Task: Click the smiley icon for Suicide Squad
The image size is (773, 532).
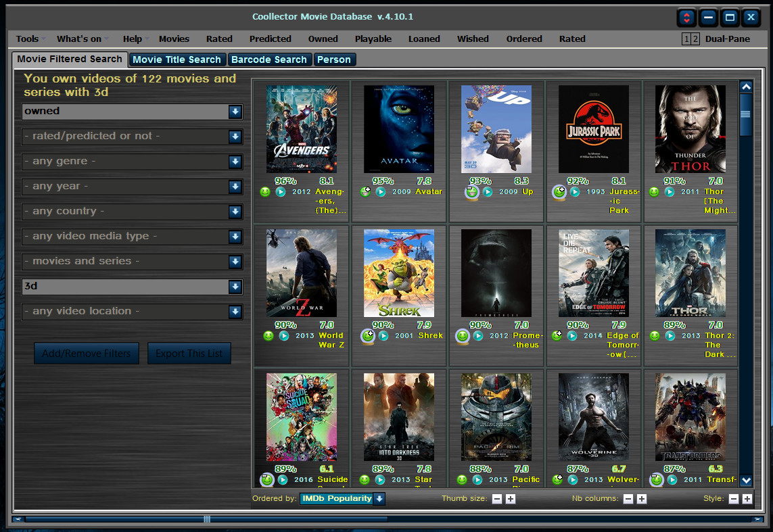Action: tap(266, 479)
